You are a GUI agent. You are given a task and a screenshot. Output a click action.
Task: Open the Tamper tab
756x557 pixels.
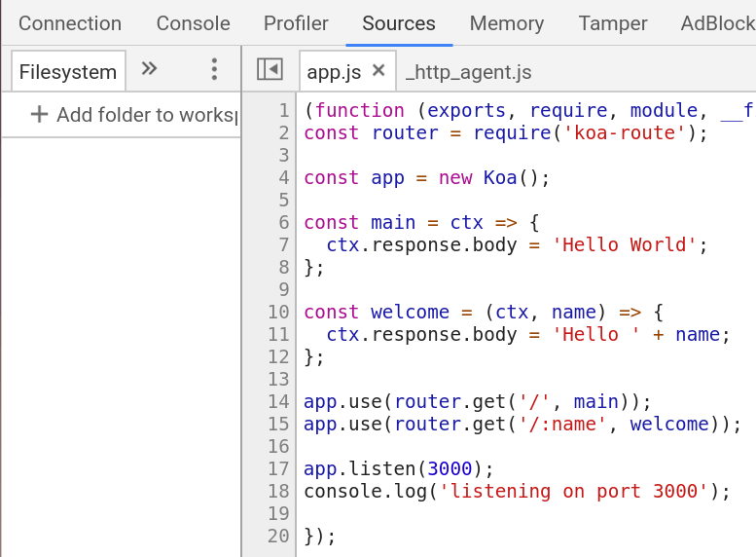(x=613, y=23)
